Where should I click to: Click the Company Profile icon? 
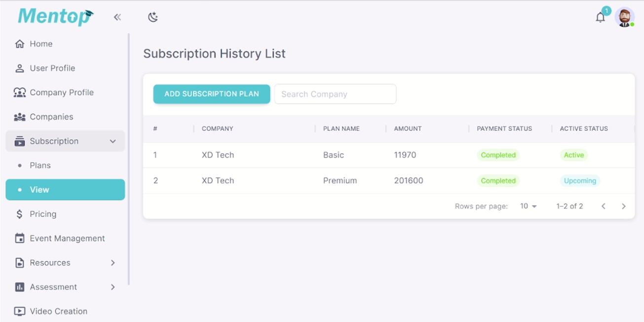click(20, 92)
